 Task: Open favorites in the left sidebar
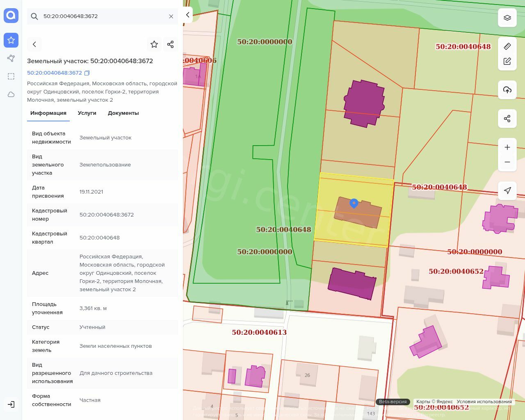(11, 40)
